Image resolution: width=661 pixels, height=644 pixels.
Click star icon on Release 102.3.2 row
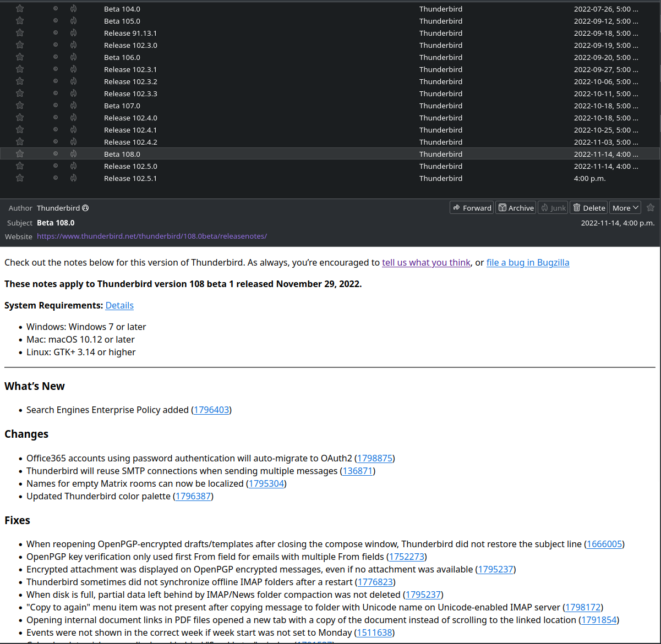point(20,81)
